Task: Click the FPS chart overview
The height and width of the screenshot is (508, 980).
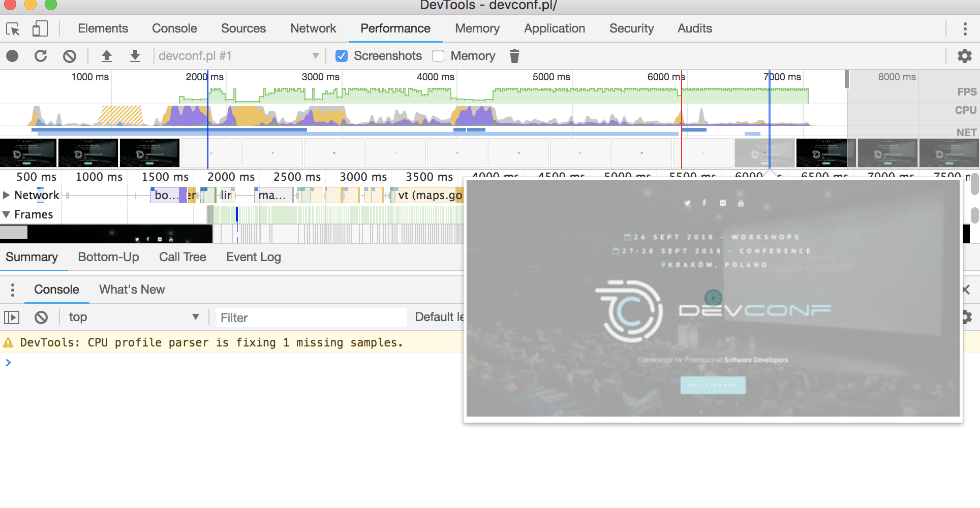Action: (x=423, y=94)
